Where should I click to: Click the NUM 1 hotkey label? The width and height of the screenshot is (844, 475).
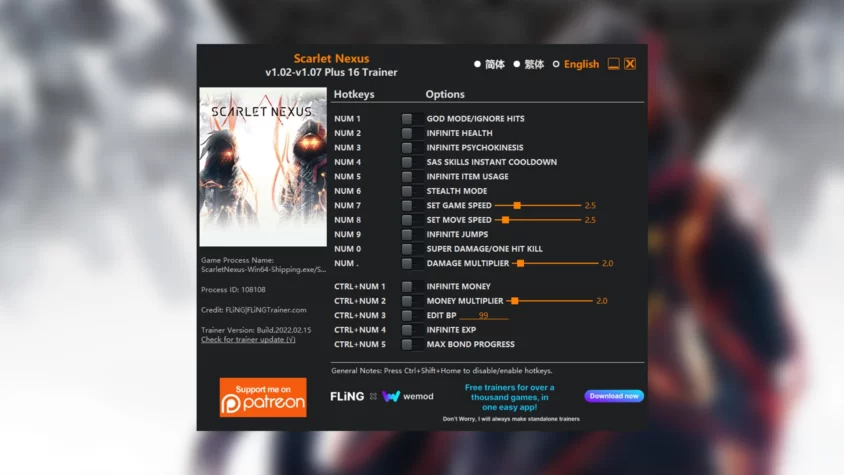coord(347,118)
